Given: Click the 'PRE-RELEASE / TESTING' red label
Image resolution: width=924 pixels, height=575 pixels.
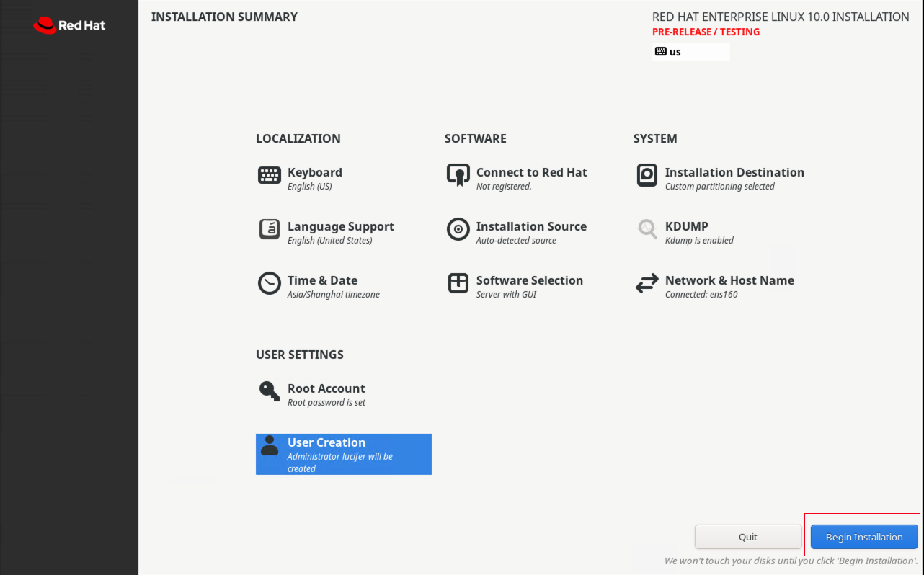Looking at the screenshot, I should click(x=706, y=32).
